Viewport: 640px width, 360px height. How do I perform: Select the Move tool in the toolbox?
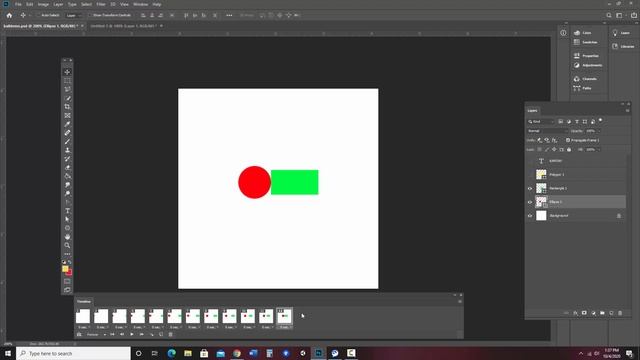tap(67, 72)
